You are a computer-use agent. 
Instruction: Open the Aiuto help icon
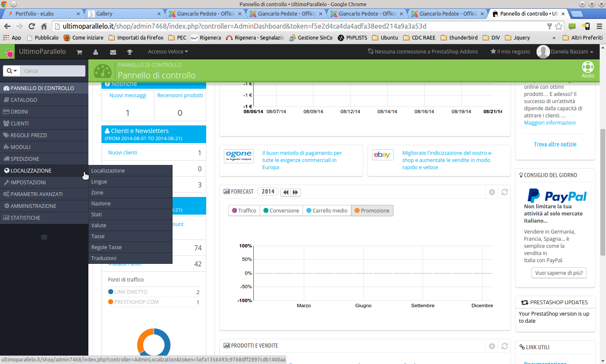point(587,69)
